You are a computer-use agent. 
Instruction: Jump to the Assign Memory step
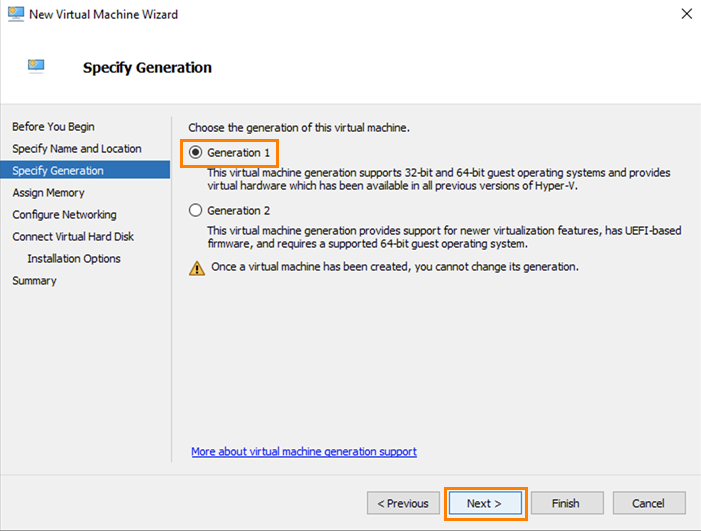[x=48, y=193]
